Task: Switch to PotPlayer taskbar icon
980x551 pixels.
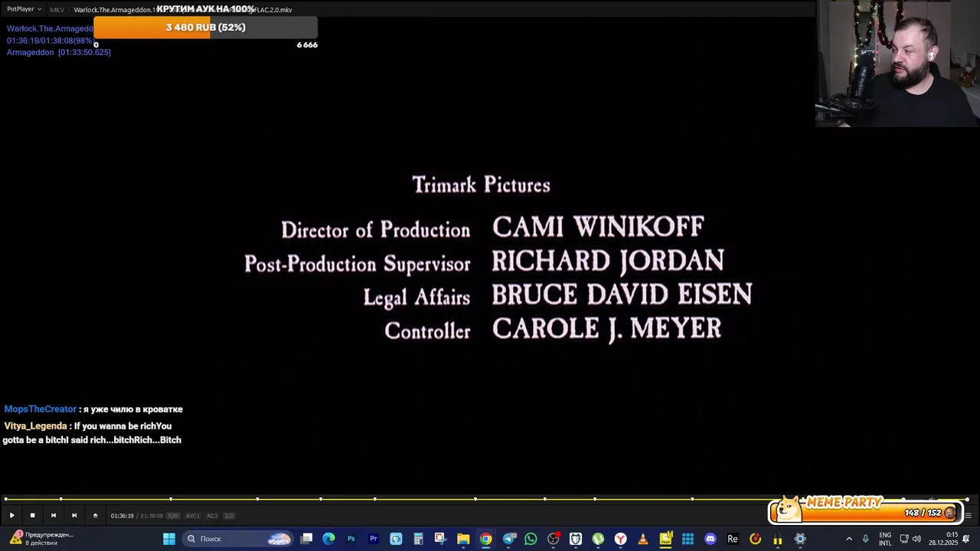Action: coord(665,539)
